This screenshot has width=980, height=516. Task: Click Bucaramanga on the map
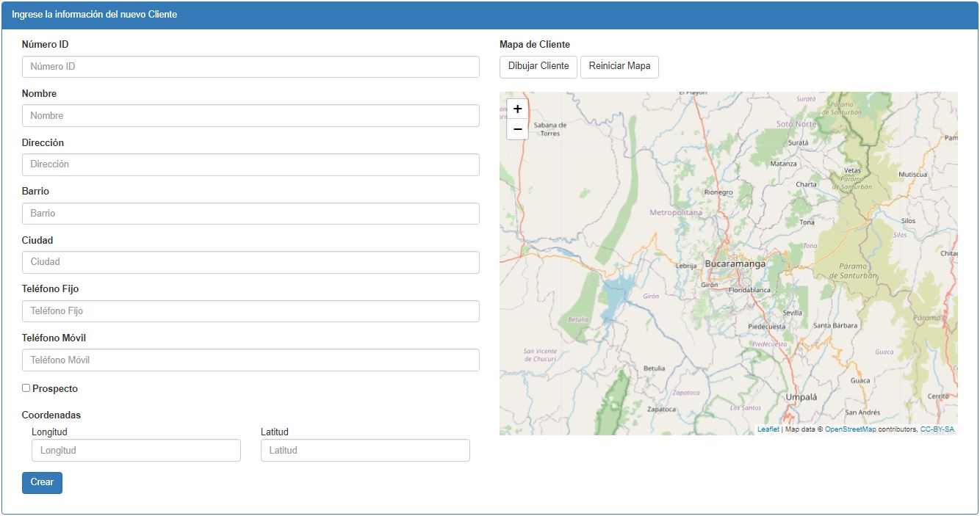point(735,264)
